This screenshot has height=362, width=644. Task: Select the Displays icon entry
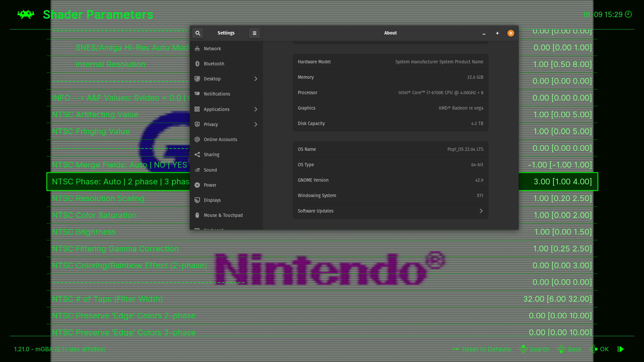[197, 200]
